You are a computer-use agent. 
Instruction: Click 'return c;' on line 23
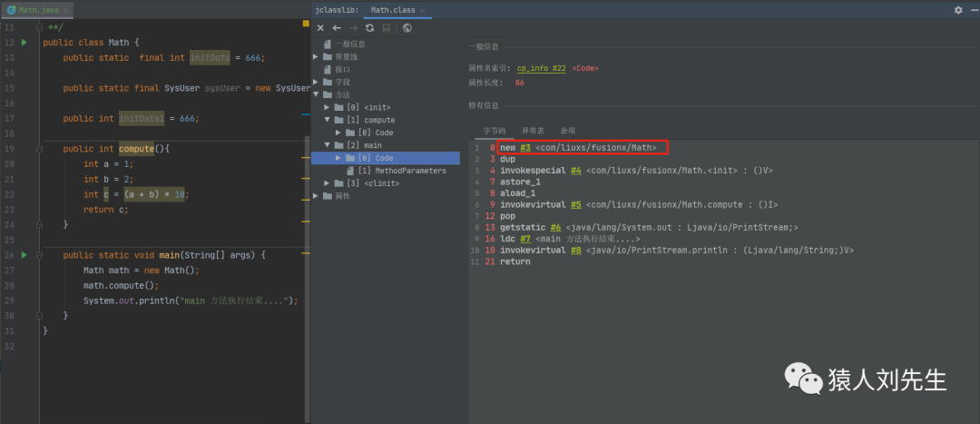coord(106,210)
